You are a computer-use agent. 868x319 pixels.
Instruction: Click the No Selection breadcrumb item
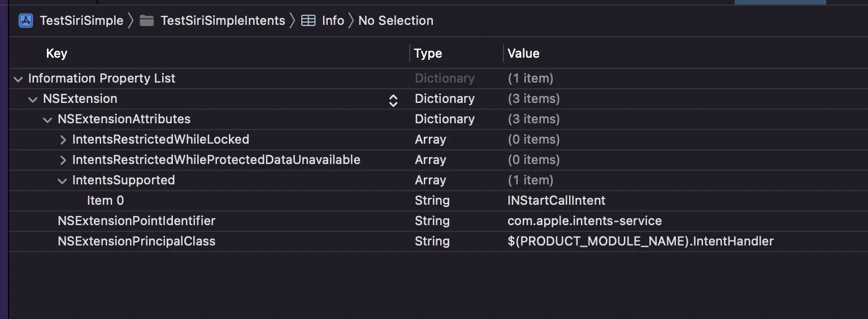[396, 21]
